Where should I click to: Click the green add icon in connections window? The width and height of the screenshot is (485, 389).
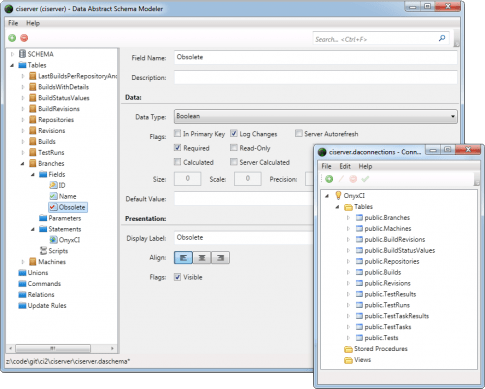(329, 179)
